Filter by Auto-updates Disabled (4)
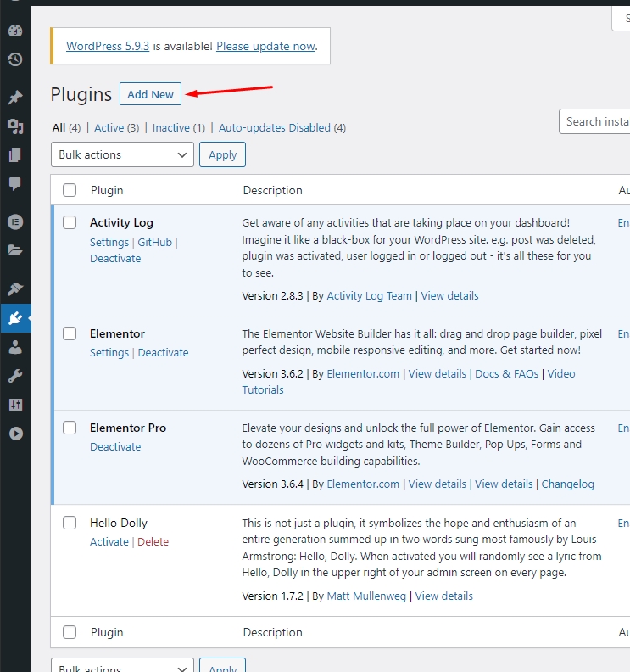Screen dimensions: 630x672 click(x=282, y=128)
